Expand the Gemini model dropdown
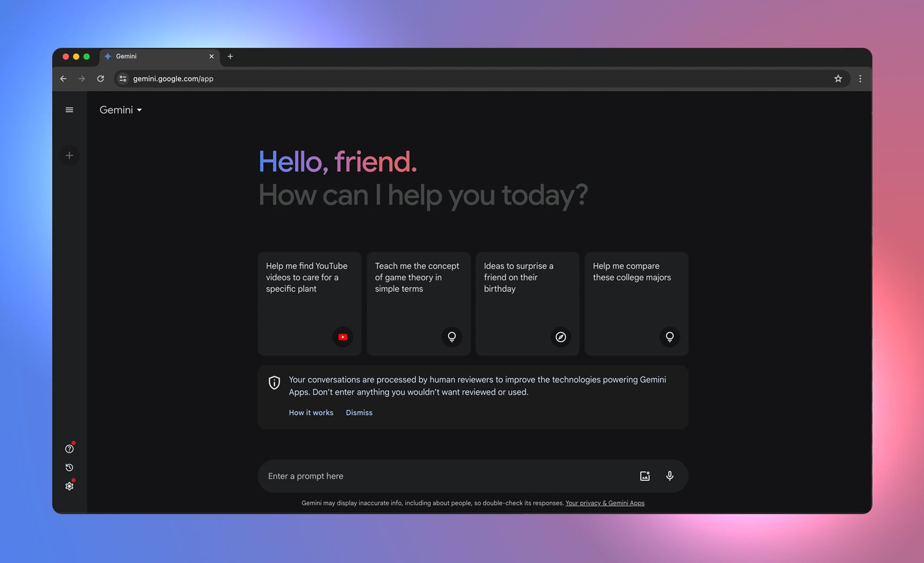 (x=121, y=110)
